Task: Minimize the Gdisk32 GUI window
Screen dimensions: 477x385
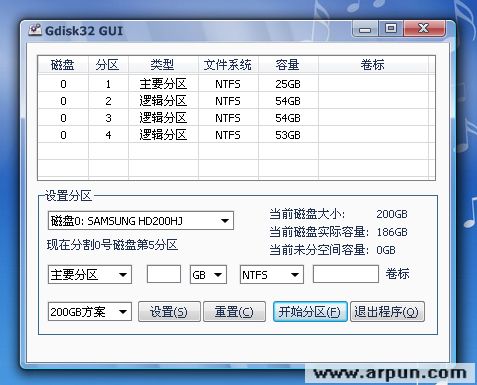Action: click(365, 29)
